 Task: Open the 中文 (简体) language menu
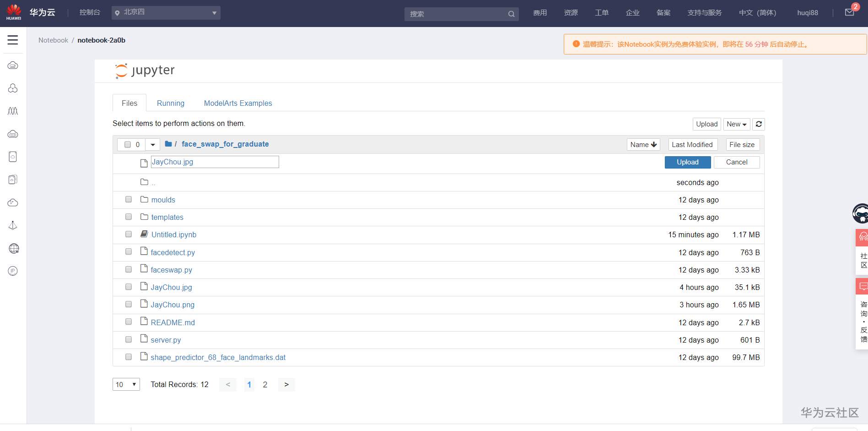click(x=757, y=13)
